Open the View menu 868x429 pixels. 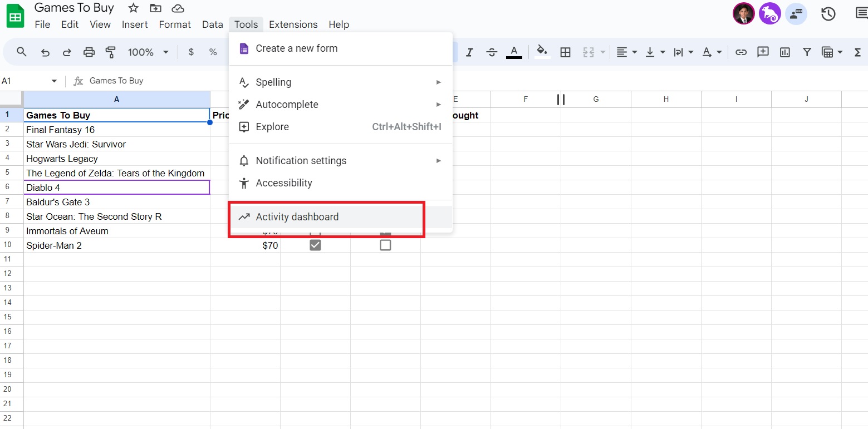(100, 24)
